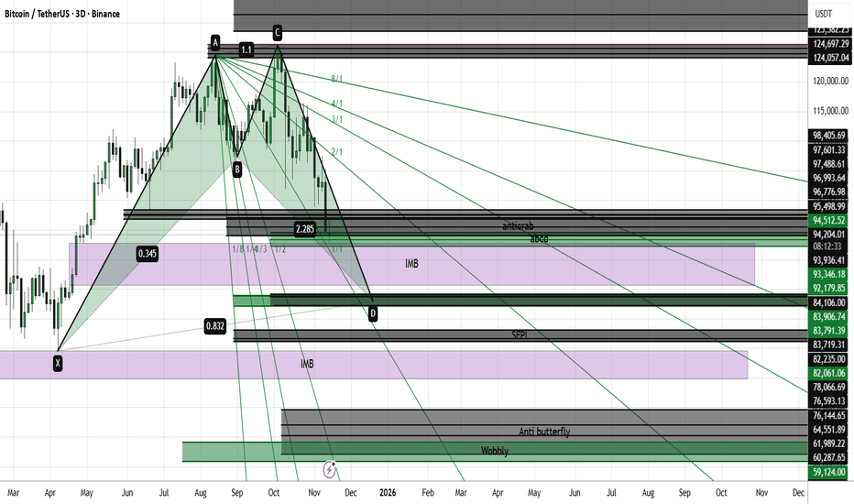Select the SFPI zone band
Screen dimensions: 854x504
click(x=519, y=335)
